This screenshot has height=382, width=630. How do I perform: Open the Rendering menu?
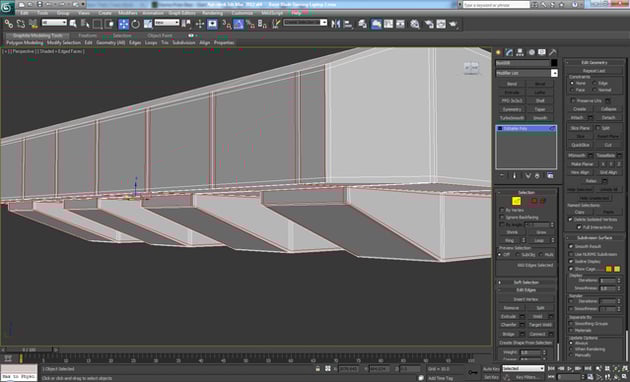tap(212, 13)
